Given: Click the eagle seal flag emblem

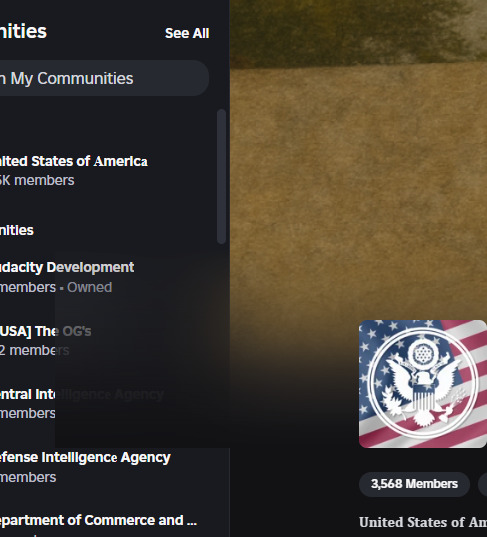Looking at the screenshot, I should coord(423,384).
